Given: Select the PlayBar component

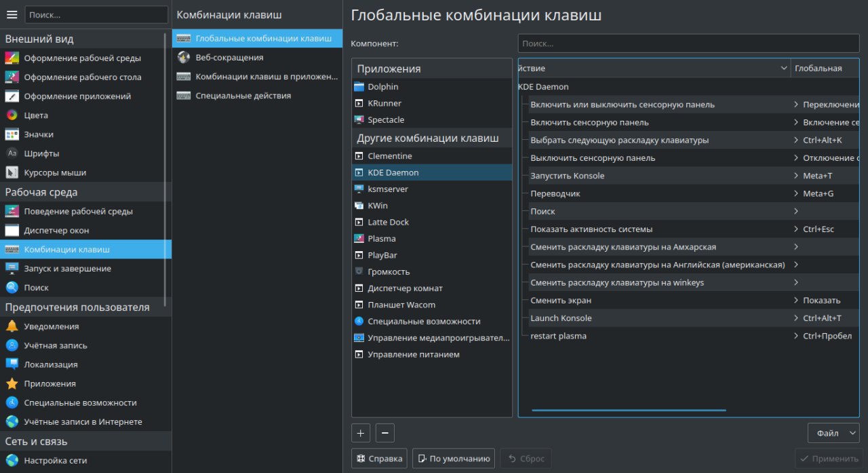Looking at the screenshot, I should [432, 255].
